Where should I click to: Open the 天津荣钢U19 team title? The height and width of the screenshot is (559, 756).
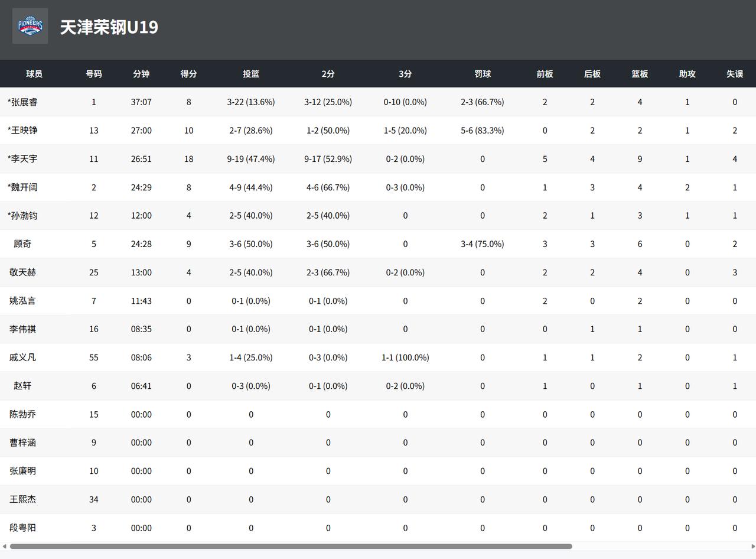click(109, 27)
